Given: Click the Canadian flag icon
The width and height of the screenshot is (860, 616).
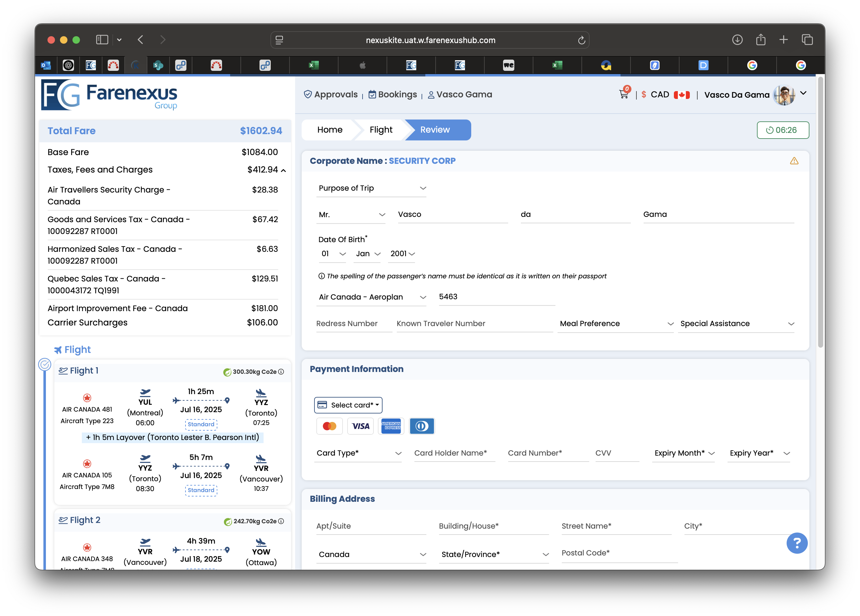Looking at the screenshot, I should pos(682,95).
